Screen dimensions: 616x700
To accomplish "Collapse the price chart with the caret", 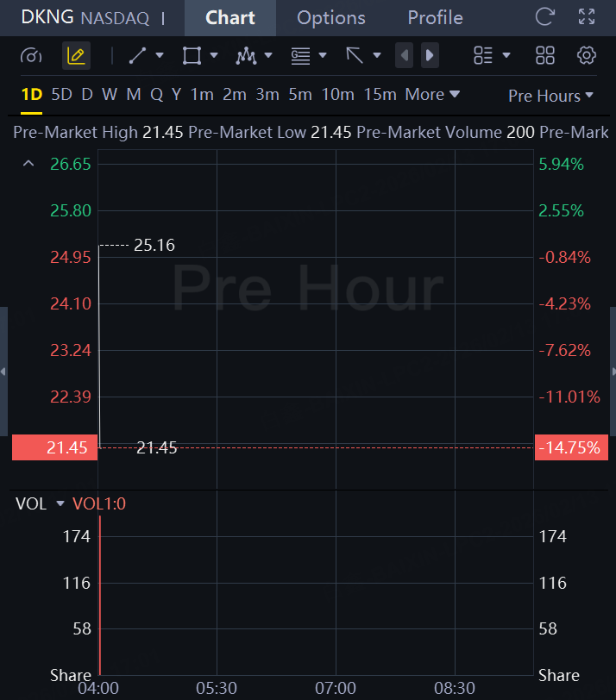I will coord(28,164).
